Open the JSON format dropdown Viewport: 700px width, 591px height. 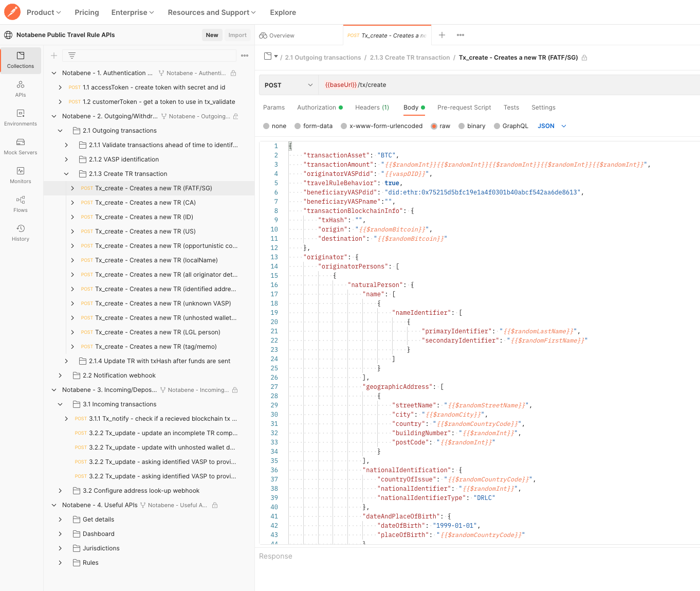pyautogui.click(x=552, y=126)
